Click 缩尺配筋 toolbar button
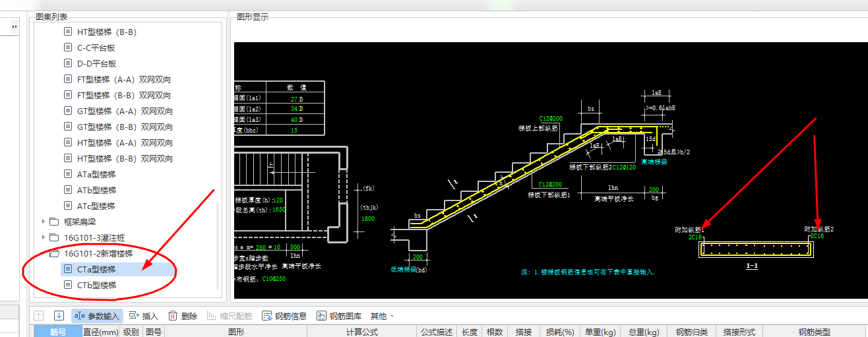Viewport: 868px width, 337px height. (230, 316)
